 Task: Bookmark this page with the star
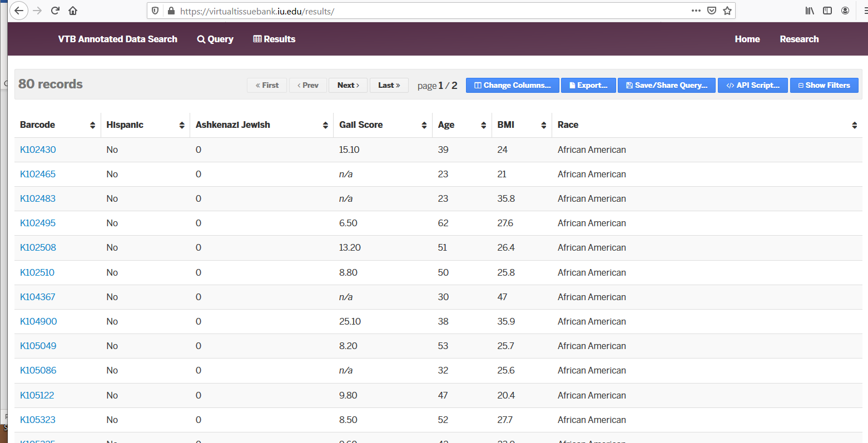click(x=727, y=11)
